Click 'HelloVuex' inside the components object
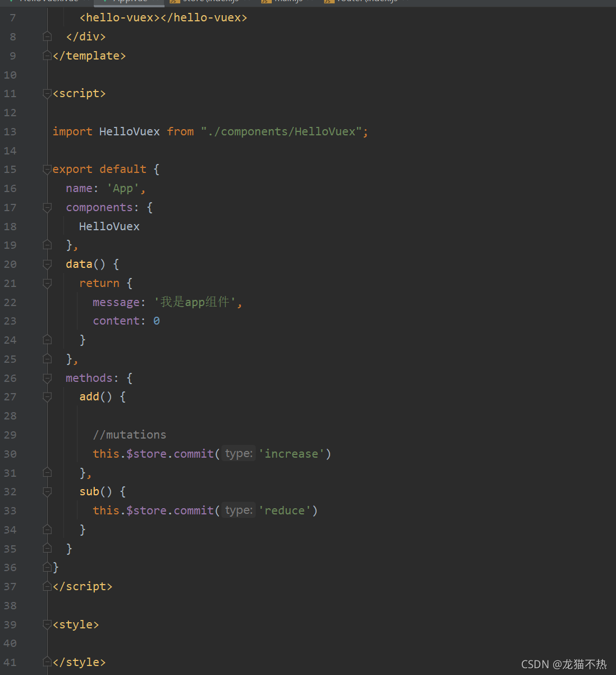Image resolution: width=616 pixels, height=675 pixels. pyautogui.click(x=109, y=227)
